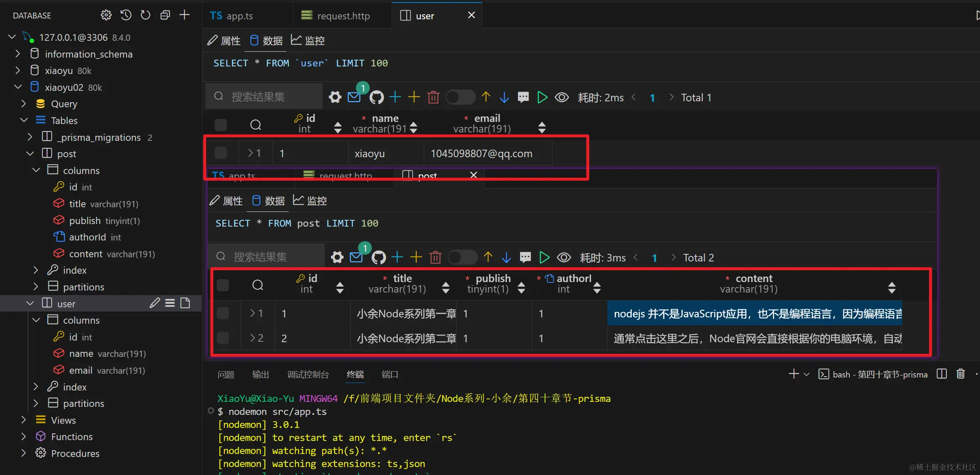Run the user table query
The width and height of the screenshot is (980, 475).
click(542, 98)
